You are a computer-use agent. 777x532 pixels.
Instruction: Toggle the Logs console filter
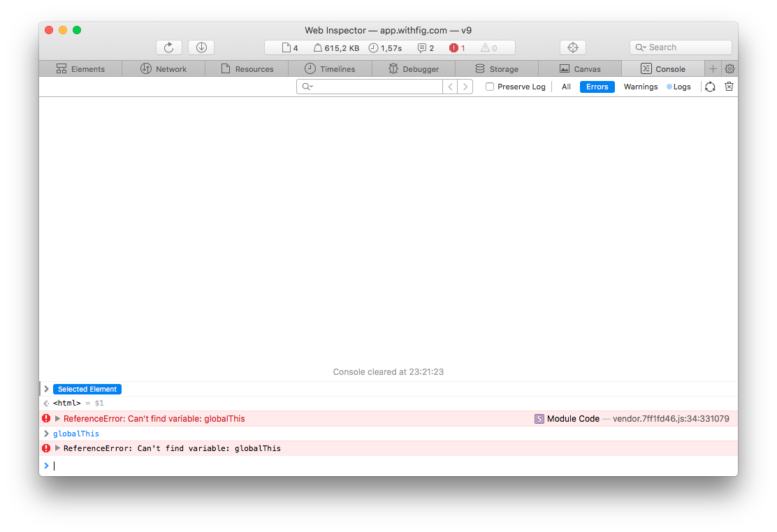click(x=678, y=86)
